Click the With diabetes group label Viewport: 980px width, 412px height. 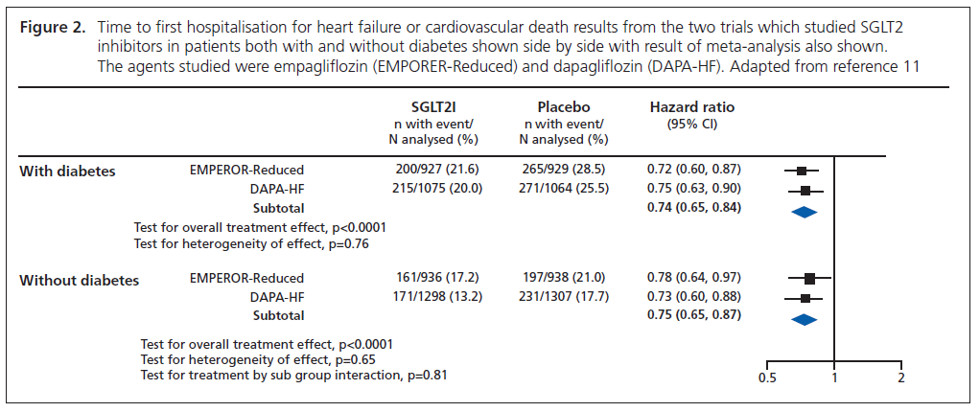point(68,172)
